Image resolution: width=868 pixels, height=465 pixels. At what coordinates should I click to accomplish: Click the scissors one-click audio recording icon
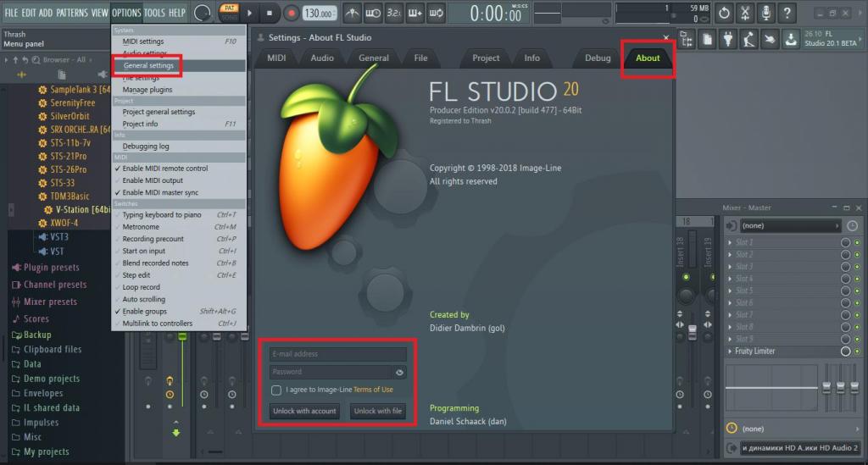(745, 13)
